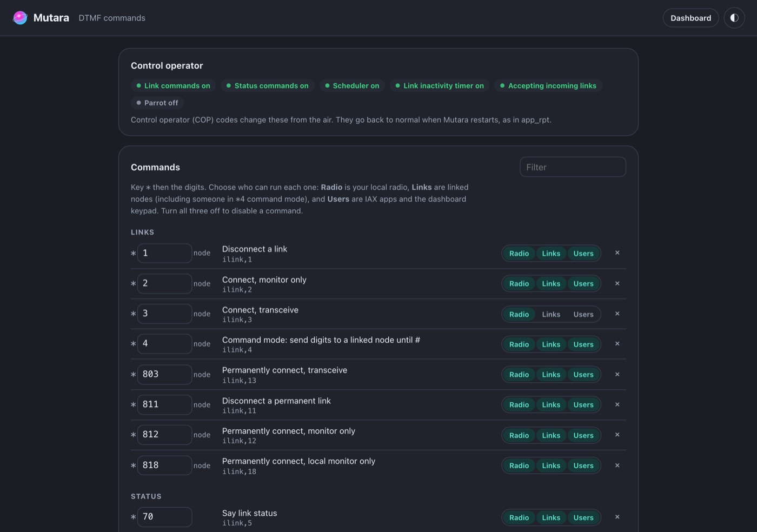
Task: Toggle the light/dark theme icon
Action: click(734, 18)
